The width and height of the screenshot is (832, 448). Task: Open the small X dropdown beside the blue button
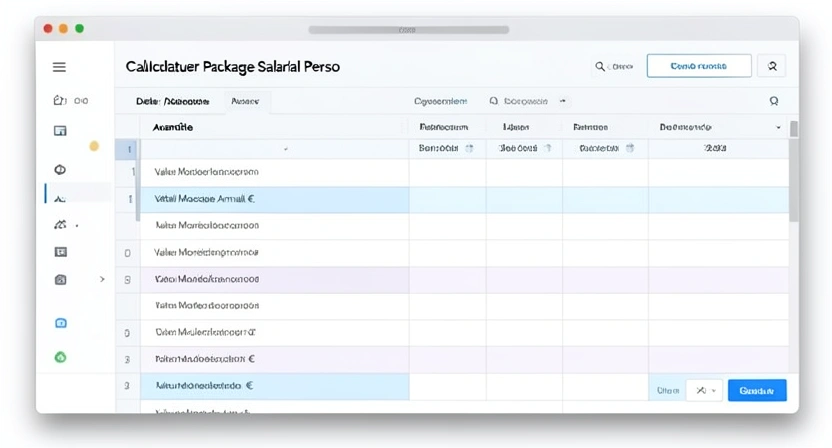click(705, 390)
